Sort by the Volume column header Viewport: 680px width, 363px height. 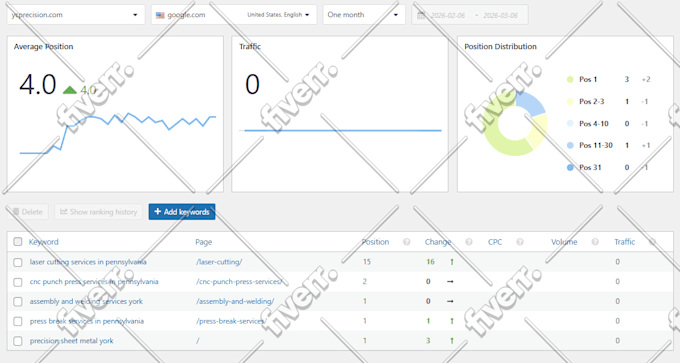564,242
